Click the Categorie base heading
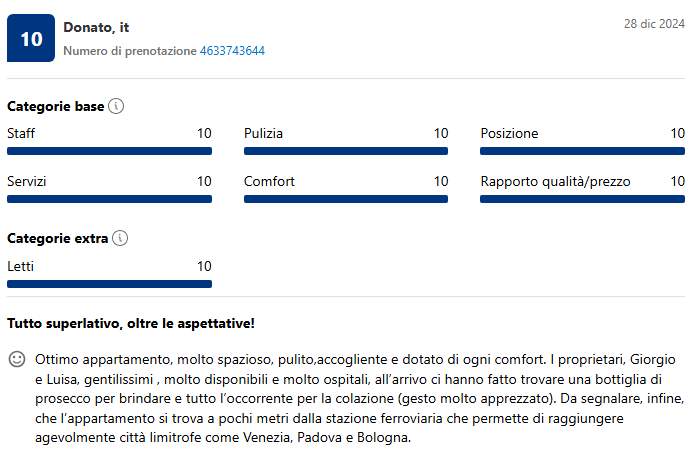Viewport: 696px width, 462px height. point(55,106)
